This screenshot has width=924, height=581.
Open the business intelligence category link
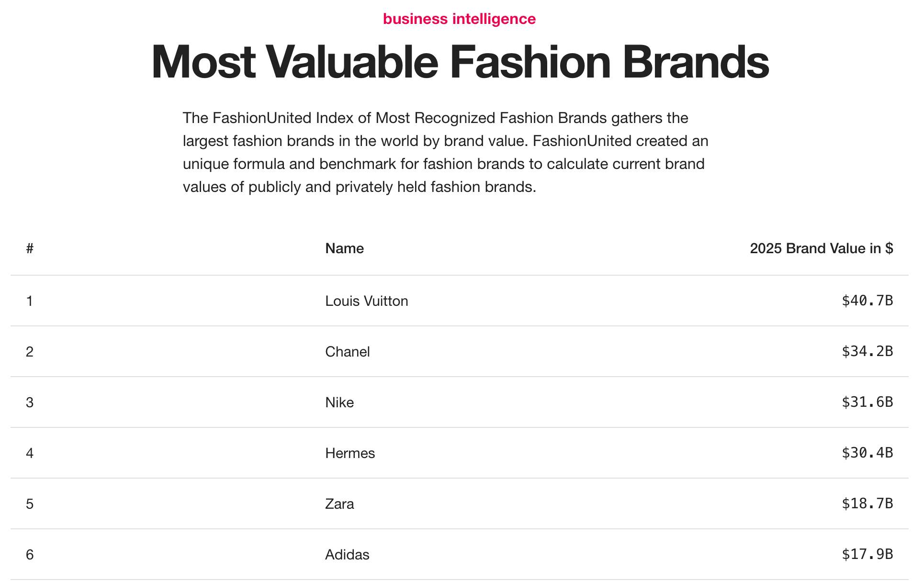click(459, 19)
